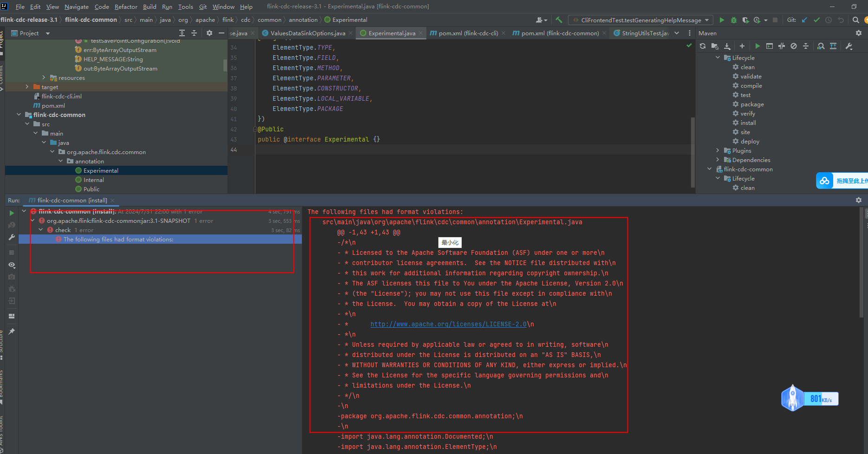868x454 pixels.
Task: Open build tool settings wrench in Run panel
Action: pyautogui.click(x=12, y=237)
